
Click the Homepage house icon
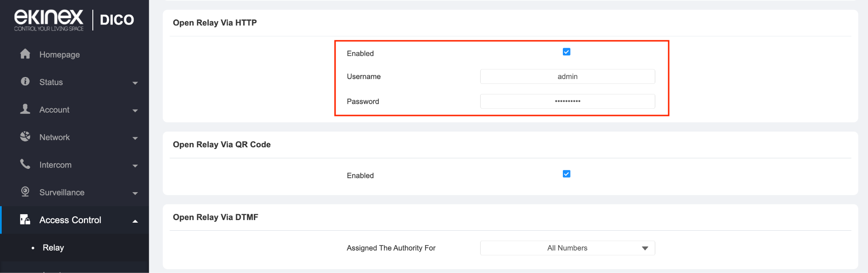pos(25,54)
